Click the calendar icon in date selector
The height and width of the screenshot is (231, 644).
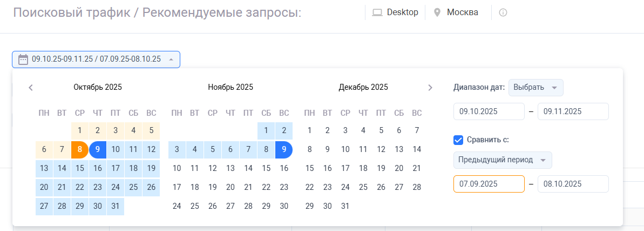23,60
